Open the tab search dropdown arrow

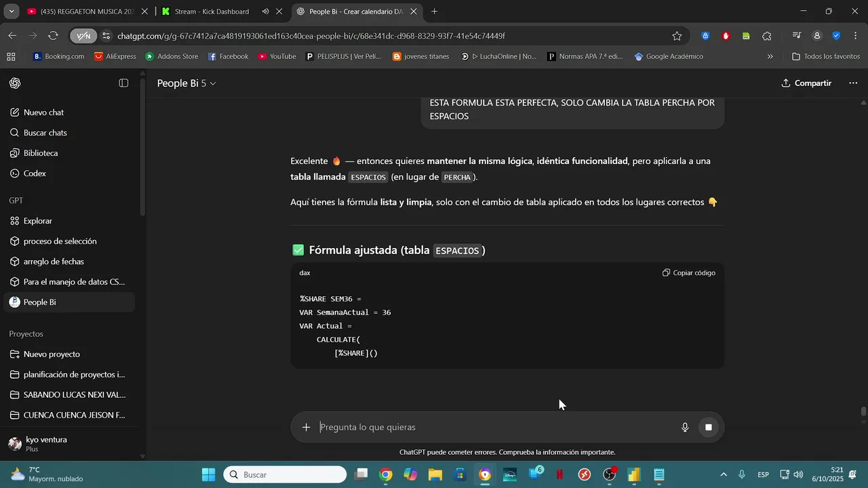tap(12, 12)
